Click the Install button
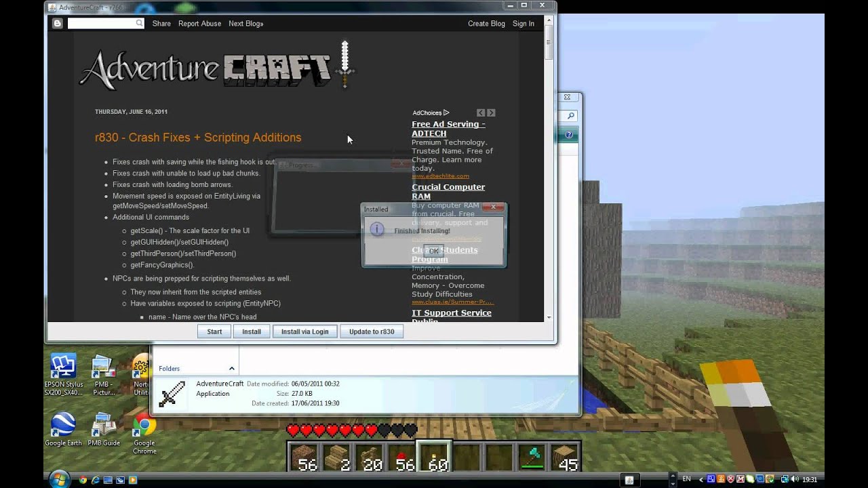868x488 pixels. 252,331
